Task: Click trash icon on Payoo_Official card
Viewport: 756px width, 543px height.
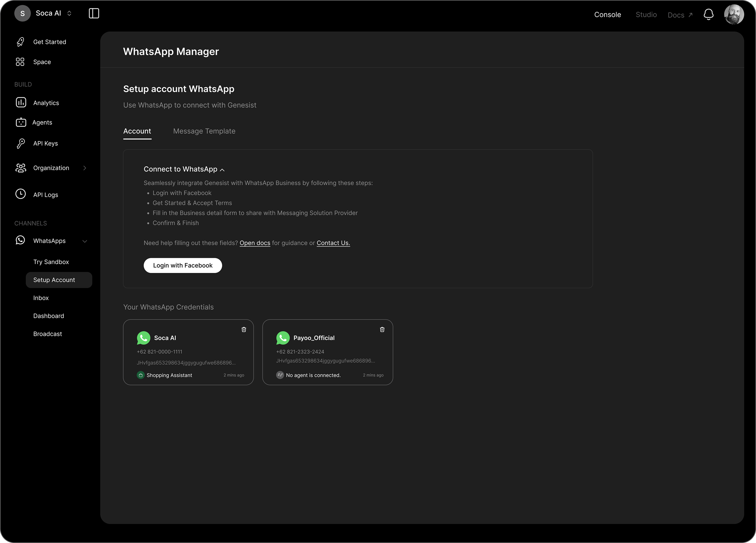Action: 382,329
